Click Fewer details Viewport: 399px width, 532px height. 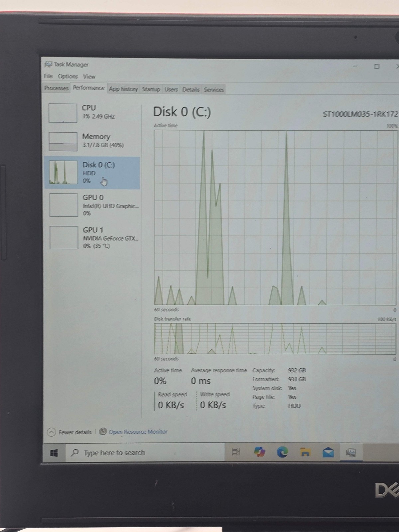click(x=75, y=432)
